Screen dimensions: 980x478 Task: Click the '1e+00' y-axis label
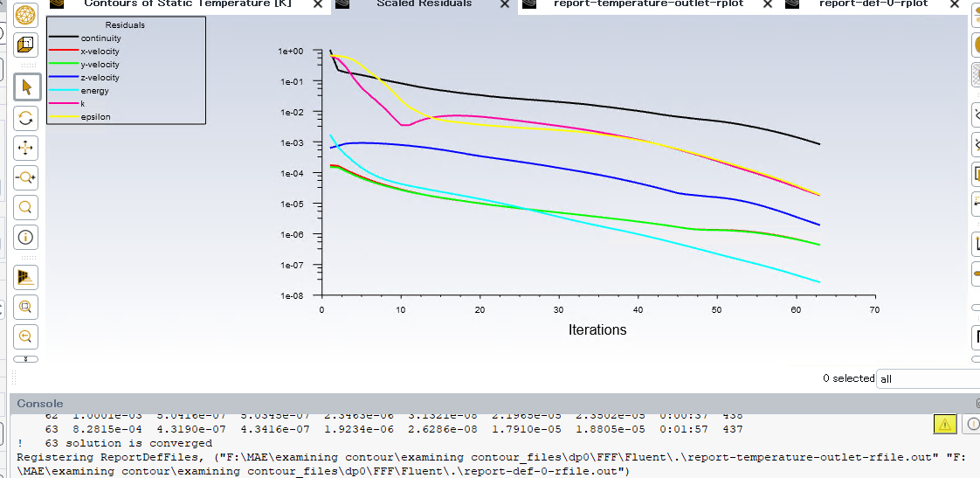click(291, 51)
